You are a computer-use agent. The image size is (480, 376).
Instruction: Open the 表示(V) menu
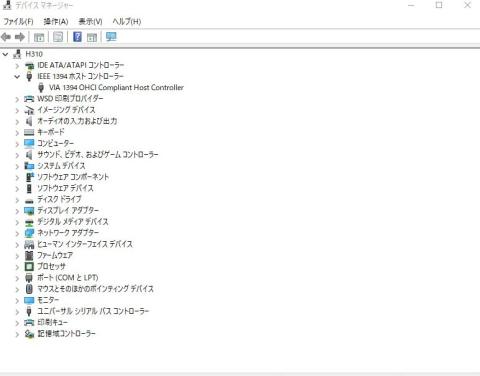click(x=90, y=22)
